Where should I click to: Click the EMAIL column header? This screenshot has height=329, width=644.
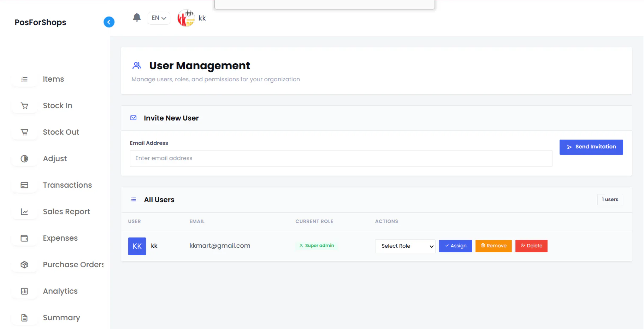coord(197,222)
